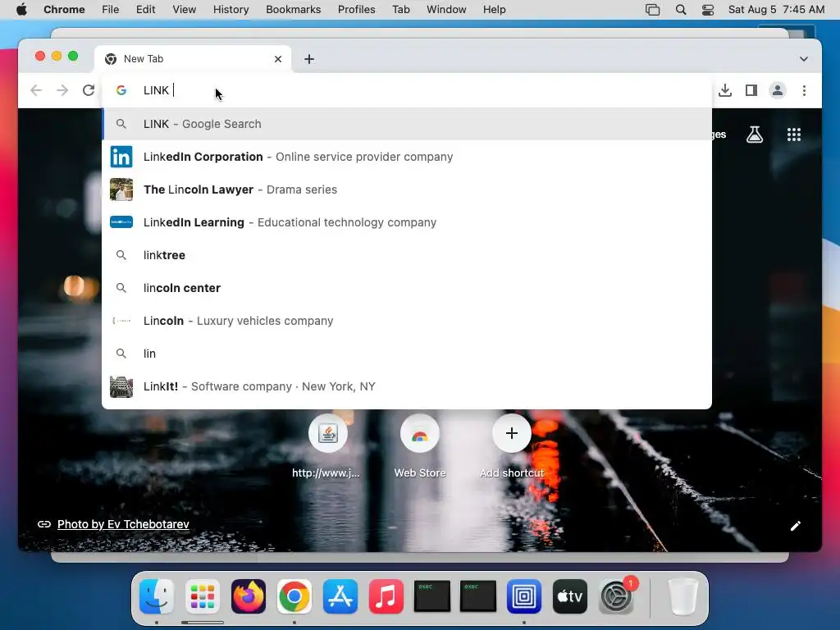Select LINK - Google Search suggestion
Viewport: 840px width, 630px height.
point(407,124)
